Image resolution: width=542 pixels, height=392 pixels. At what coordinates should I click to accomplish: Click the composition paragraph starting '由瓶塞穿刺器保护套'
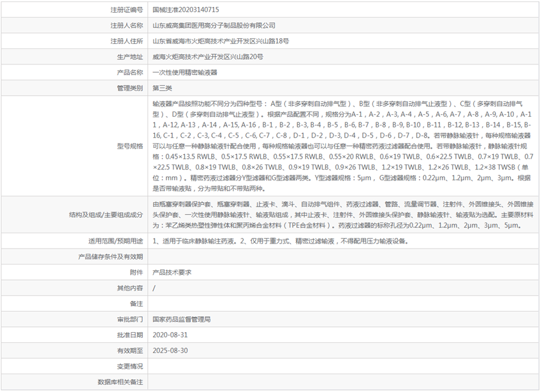pyautogui.click(x=343, y=215)
